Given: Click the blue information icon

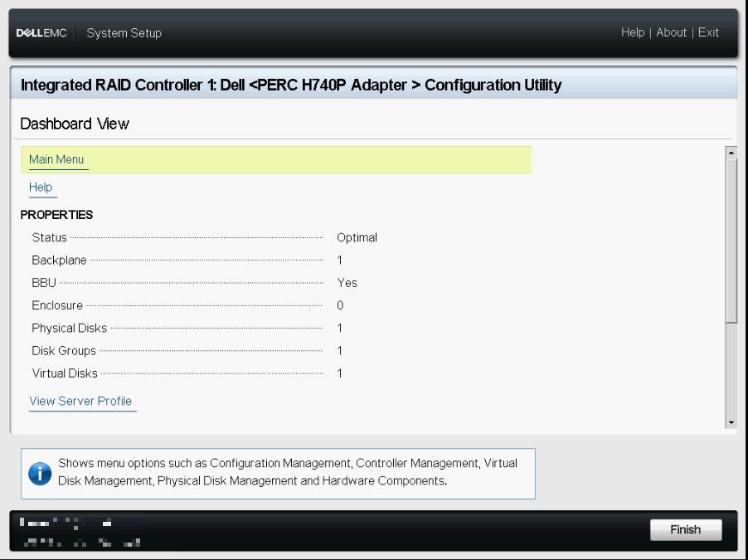Looking at the screenshot, I should coord(40,474).
